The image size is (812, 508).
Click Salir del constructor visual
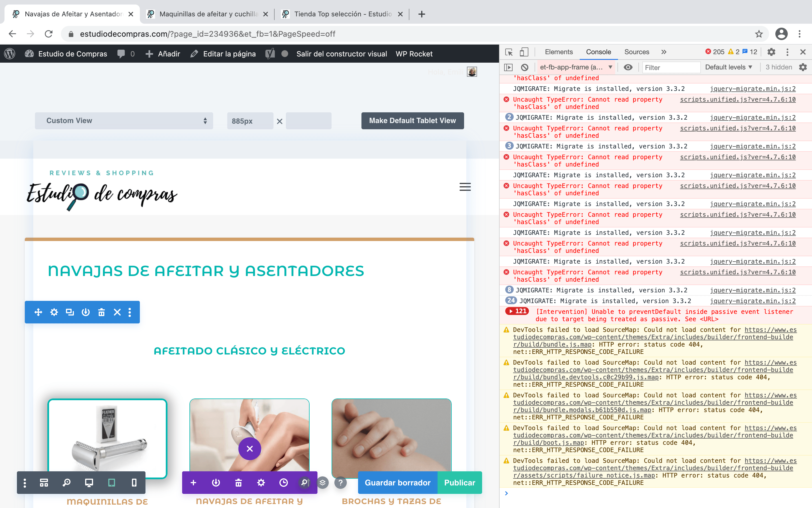(342, 54)
